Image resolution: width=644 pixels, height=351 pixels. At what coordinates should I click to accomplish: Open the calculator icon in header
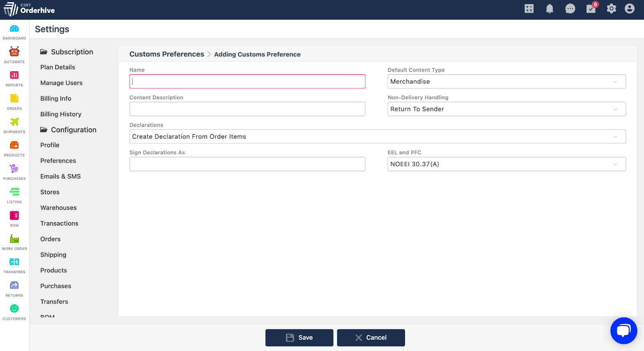coord(529,8)
